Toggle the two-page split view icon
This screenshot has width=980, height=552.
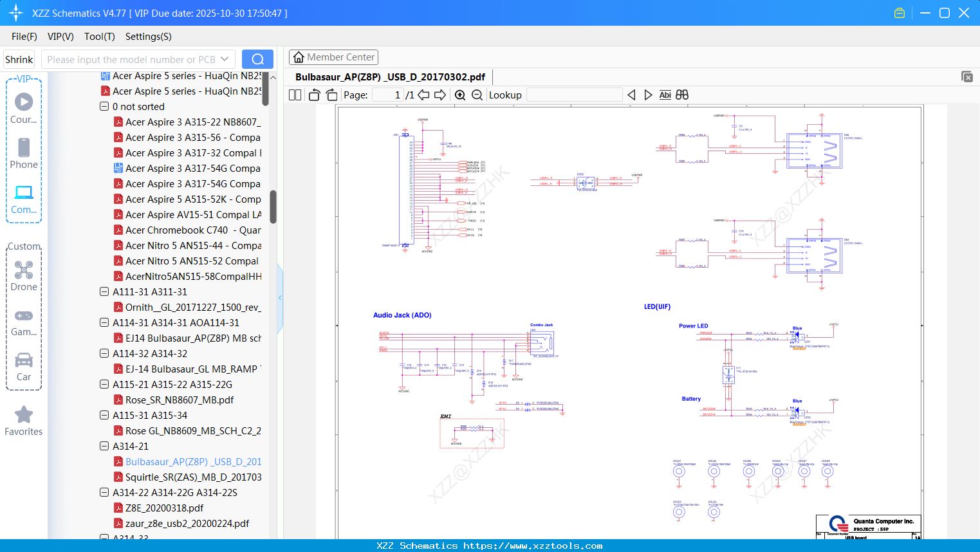coord(295,95)
